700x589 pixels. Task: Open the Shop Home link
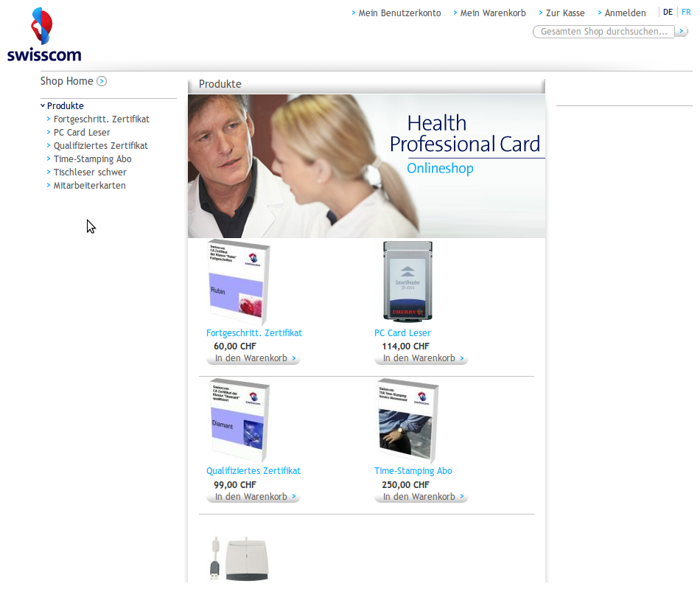coord(66,81)
